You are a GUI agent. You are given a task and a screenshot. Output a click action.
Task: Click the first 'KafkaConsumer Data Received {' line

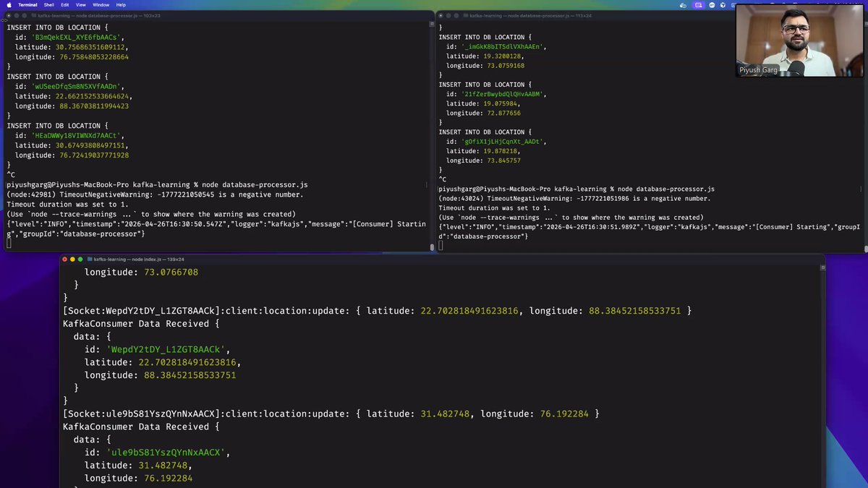141,324
